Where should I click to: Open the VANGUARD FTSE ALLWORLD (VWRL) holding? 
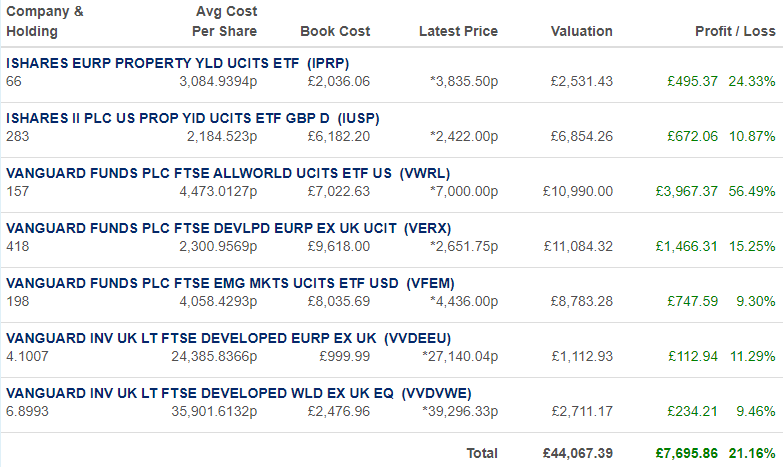point(228,173)
